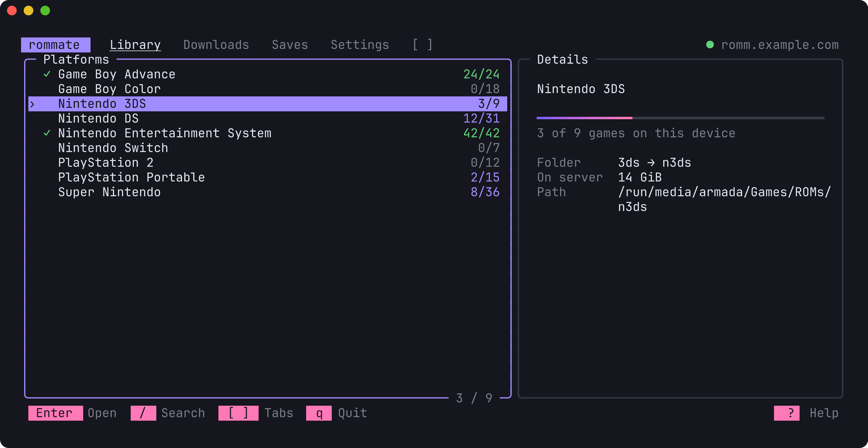The image size is (868, 448).
Task: Click the bracket Tabs key hint in footer
Action: click(256, 413)
